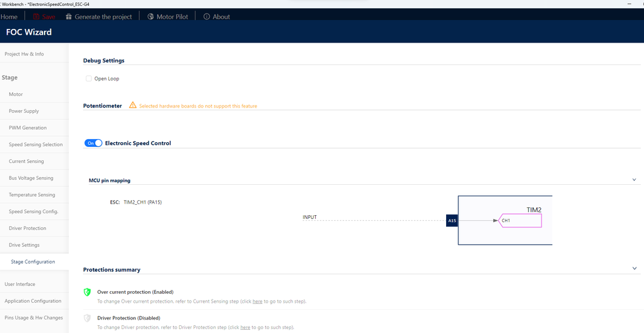Open Motor Pilot from the top bar
644x333 pixels.
click(173, 17)
